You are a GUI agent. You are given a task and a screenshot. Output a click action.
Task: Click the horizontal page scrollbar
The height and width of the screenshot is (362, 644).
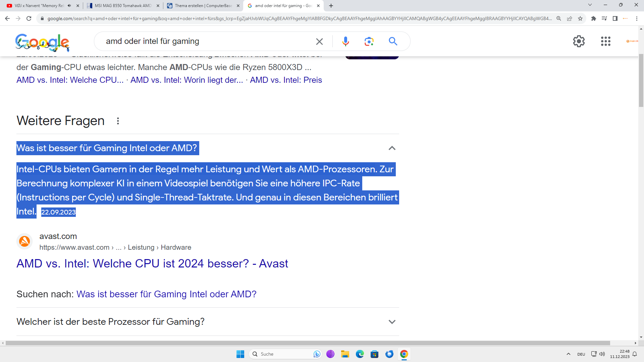308,343
